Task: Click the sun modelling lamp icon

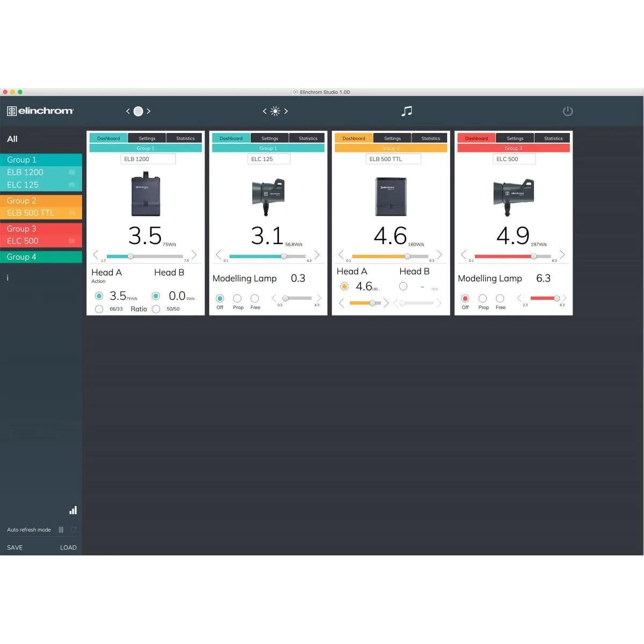Action: point(275,111)
